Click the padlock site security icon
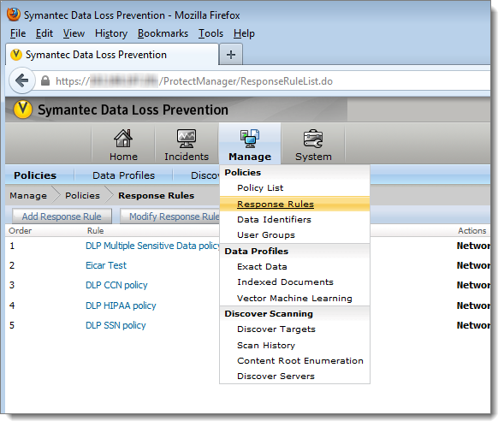This screenshot has height=427, width=504. pos(45,80)
